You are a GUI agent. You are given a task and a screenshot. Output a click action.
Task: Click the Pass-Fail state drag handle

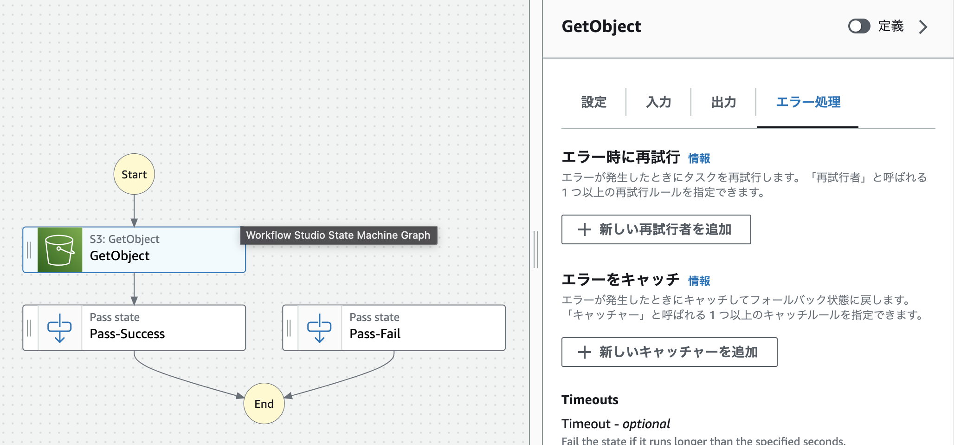pos(289,328)
